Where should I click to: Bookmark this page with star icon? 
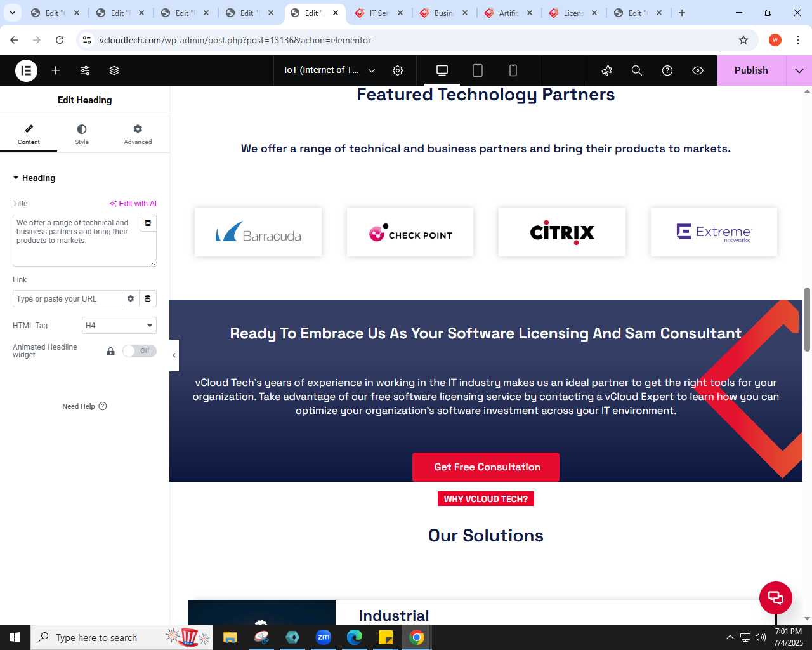(743, 40)
